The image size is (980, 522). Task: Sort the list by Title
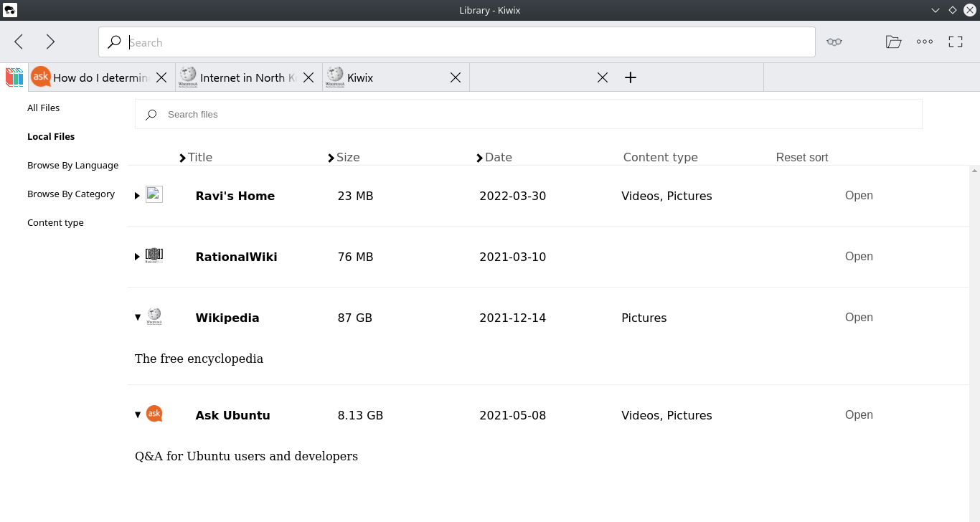(196, 157)
